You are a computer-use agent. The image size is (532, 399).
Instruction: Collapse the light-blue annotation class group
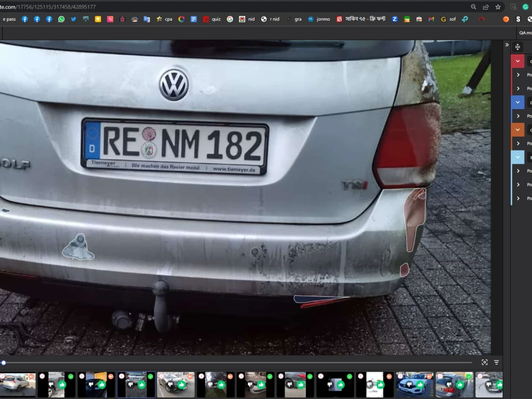click(518, 157)
